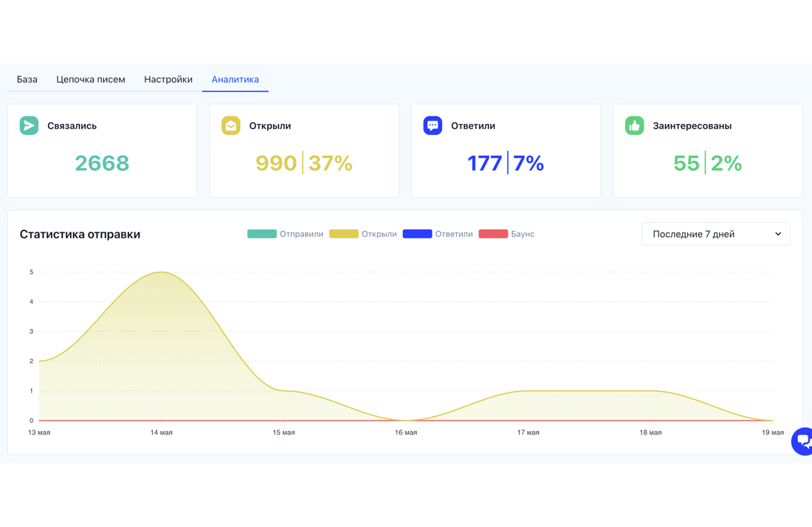
Task: Click the yellow envelope Открыли icon
Action: [231, 125]
